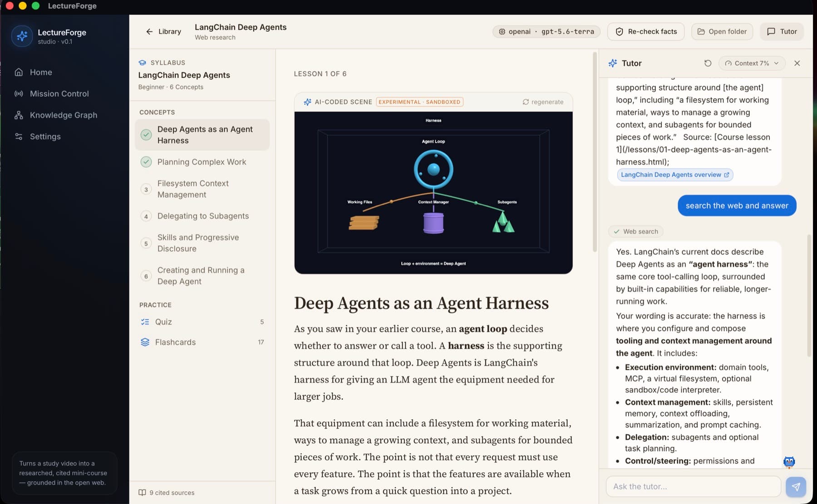Click the Flashcards stack icon
Image resolution: width=817 pixels, height=504 pixels.
click(145, 342)
